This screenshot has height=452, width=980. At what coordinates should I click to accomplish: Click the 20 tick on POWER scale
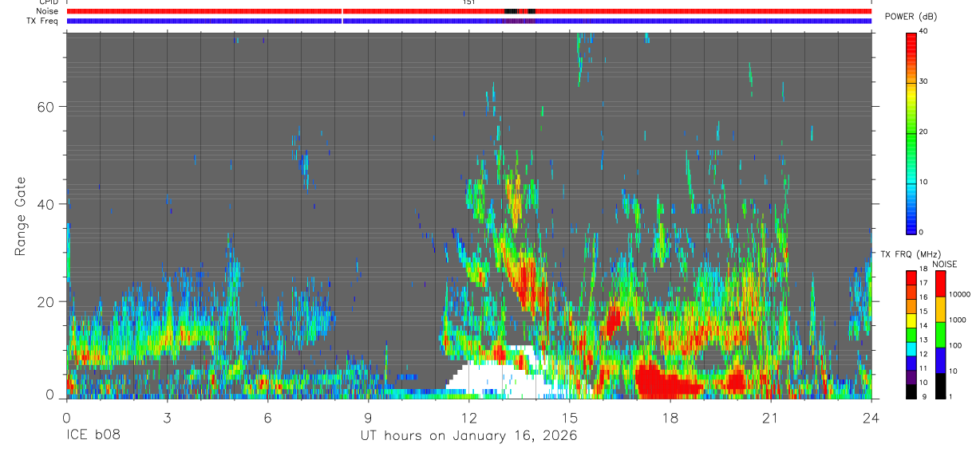coord(923,132)
